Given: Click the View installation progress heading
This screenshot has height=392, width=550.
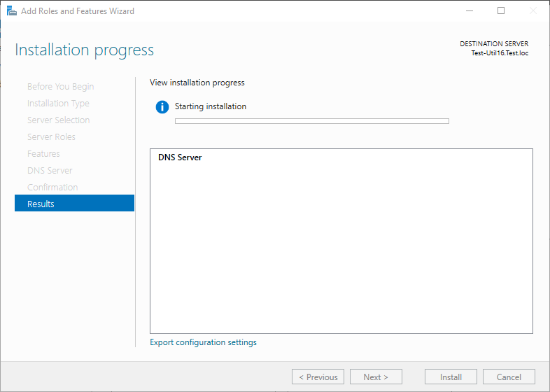Looking at the screenshot, I should click(197, 83).
